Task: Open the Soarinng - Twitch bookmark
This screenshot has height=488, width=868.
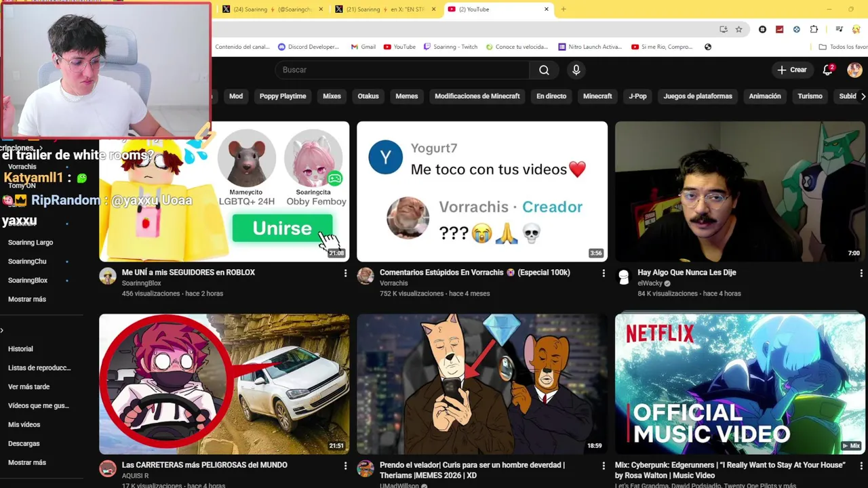Action: (450, 47)
